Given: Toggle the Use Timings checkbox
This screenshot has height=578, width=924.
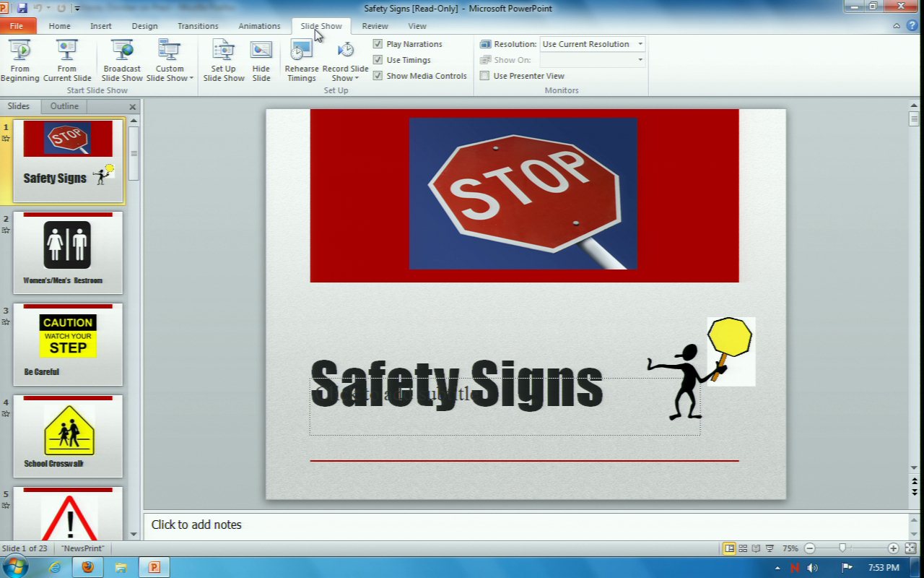Looking at the screenshot, I should 378,60.
